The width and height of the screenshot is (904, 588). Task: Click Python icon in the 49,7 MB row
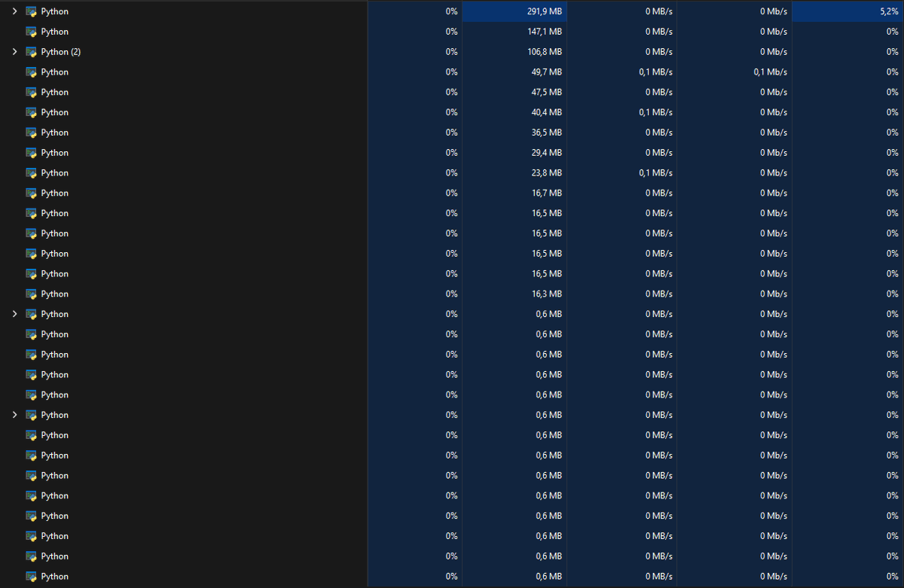click(32, 72)
